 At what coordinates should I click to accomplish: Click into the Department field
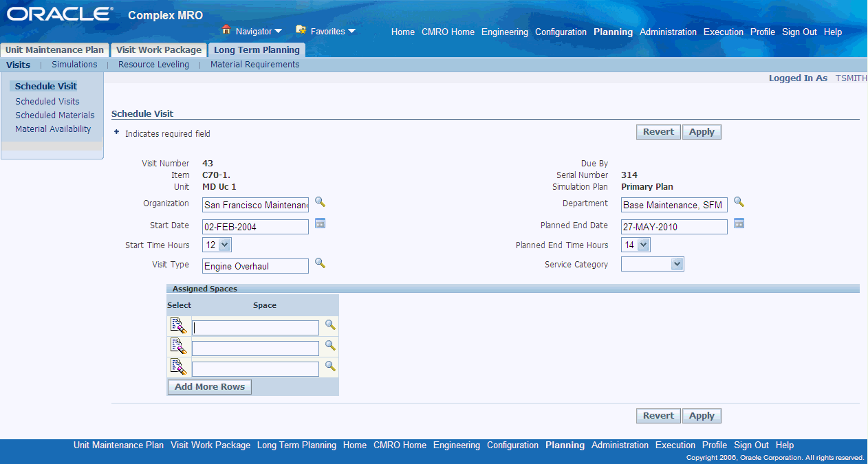pos(674,206)
